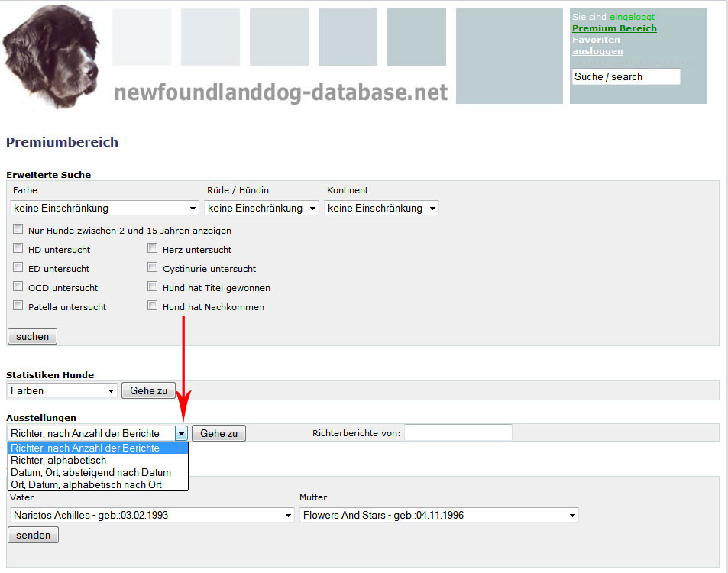This screenshot has height=573, width=728.
Task: Select Richter, alphabetisch from the list
Action: coord(59,461)
